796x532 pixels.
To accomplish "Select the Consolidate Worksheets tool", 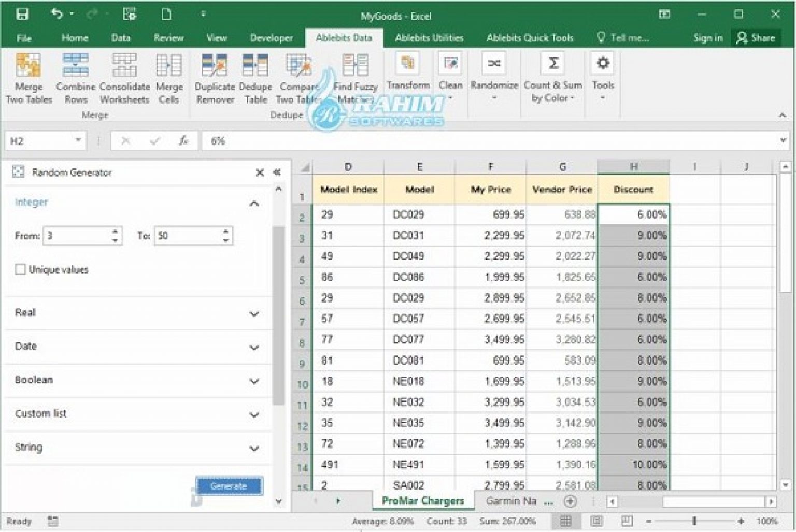I will point(124,78).
